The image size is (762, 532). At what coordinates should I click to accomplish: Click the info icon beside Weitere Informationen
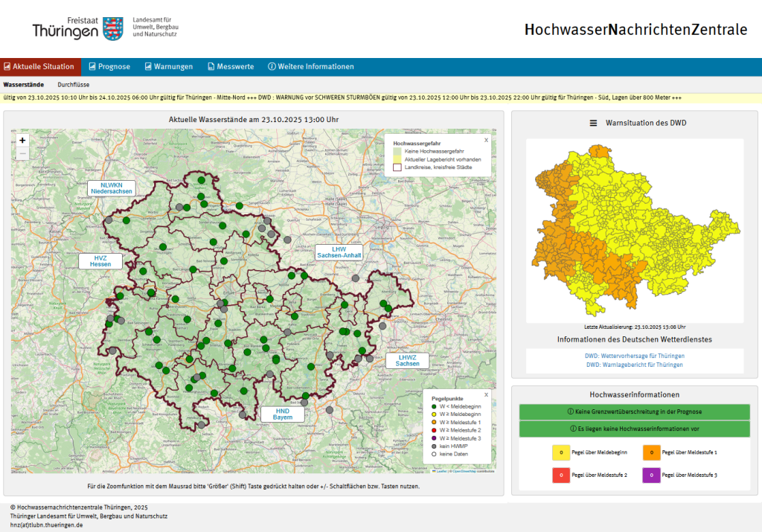[x=273, y=65]
